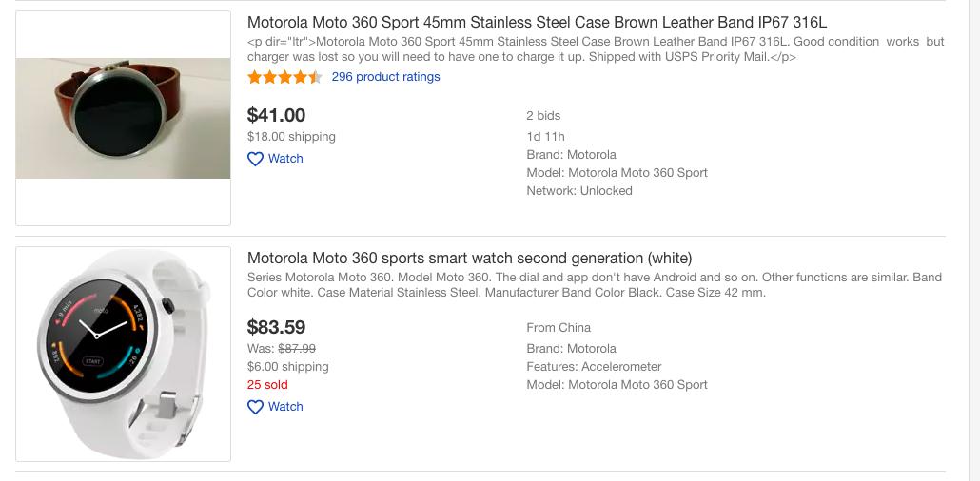Image resolution: width=980 pixels, height=481 pixels.
Task: Click the From China label
Action: pos(559,328)
